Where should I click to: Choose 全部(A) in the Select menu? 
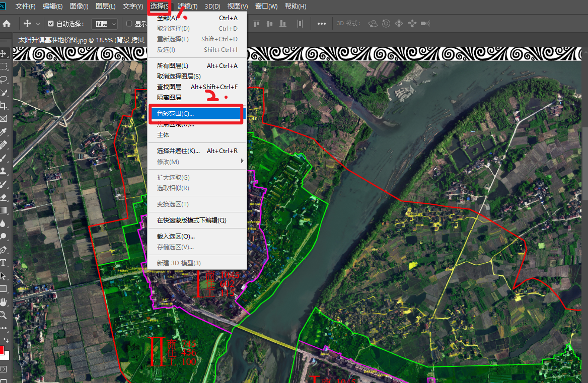pos(197,18)
